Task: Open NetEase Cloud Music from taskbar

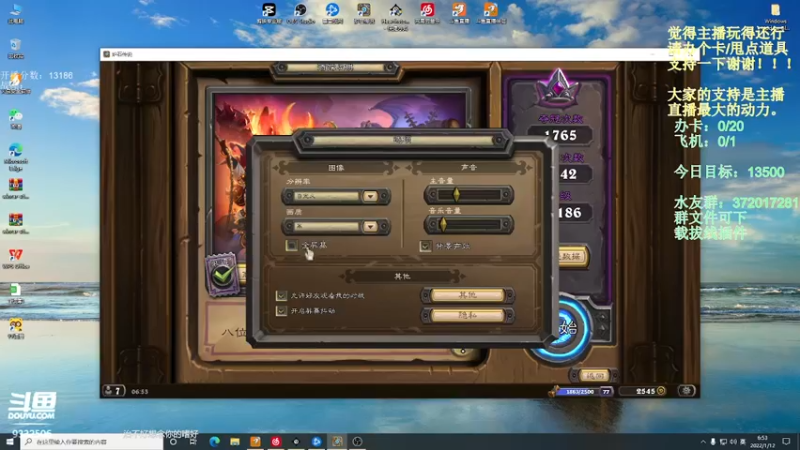Action: pyautogui.click(x=276, y=441)
